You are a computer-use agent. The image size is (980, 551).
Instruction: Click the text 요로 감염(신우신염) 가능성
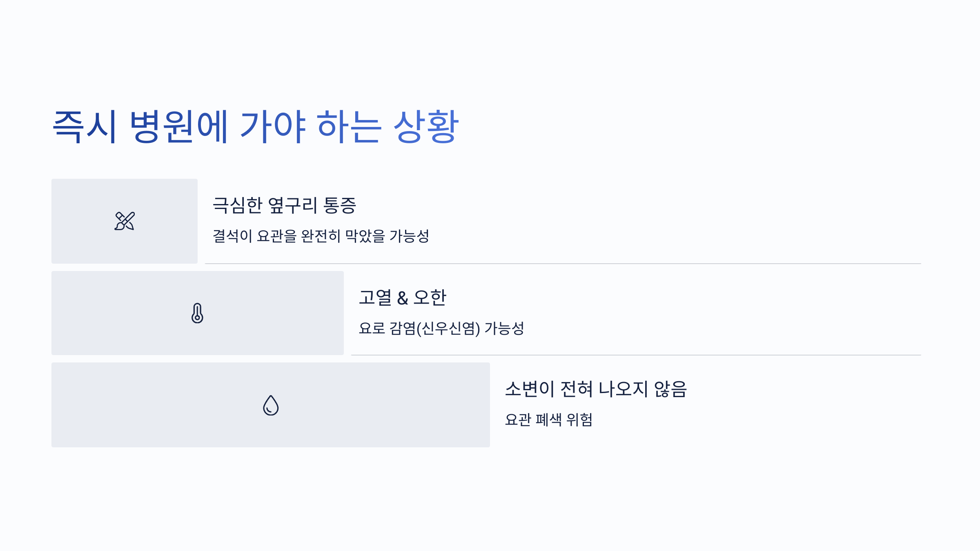(x=441, y=328)
